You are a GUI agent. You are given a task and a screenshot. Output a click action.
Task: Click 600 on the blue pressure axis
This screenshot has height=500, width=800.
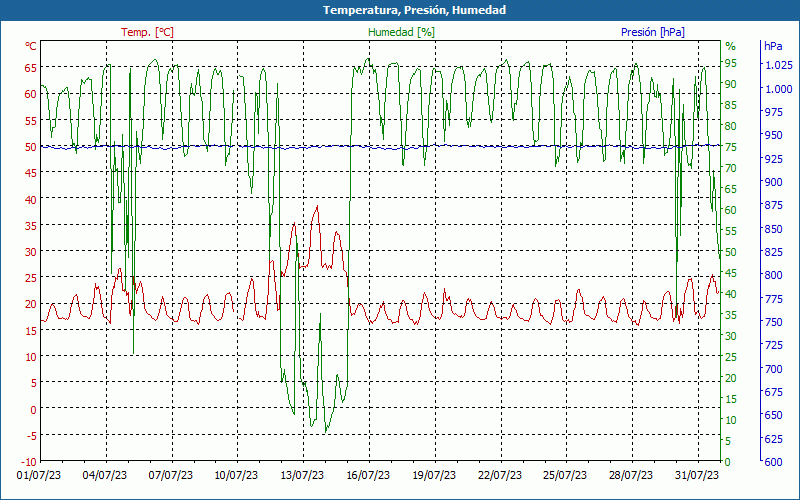pyautogui.click(x=774, y=462)
